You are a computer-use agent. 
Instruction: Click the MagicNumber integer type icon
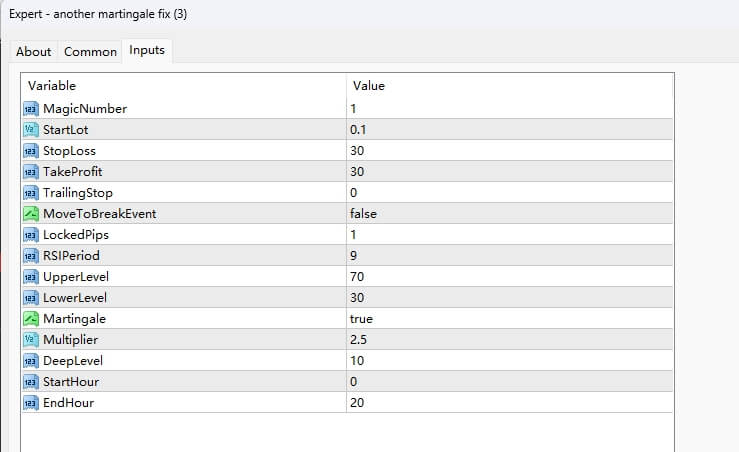point(30,108)
